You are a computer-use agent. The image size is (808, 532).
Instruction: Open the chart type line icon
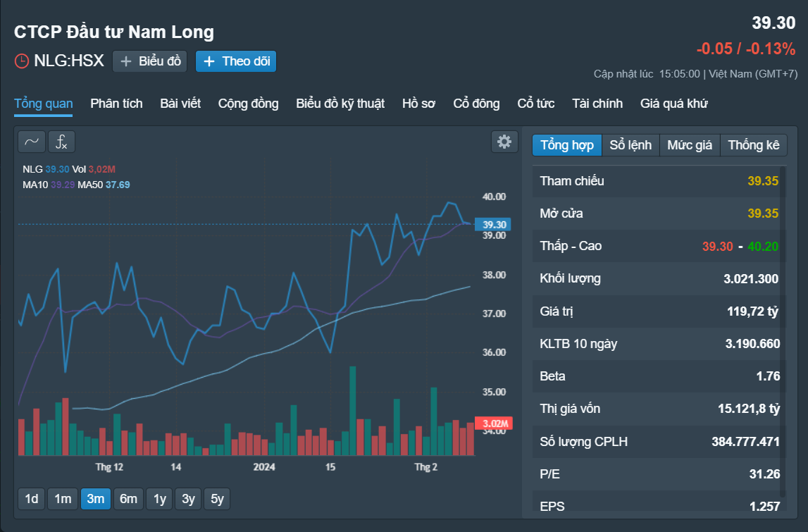(x=32, y=142)
